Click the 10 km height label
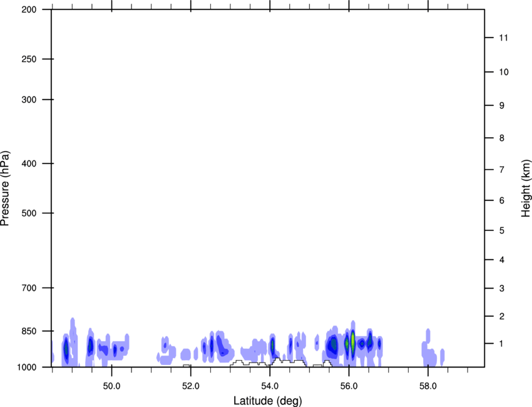The image size is (532, 407). tap(503, 72)
